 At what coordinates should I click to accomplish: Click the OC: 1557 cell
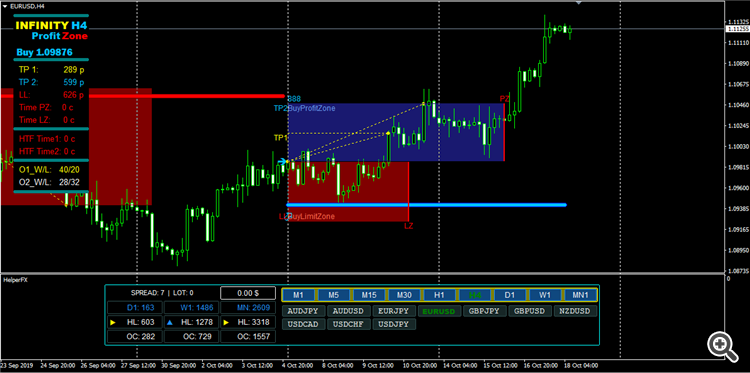248,337
